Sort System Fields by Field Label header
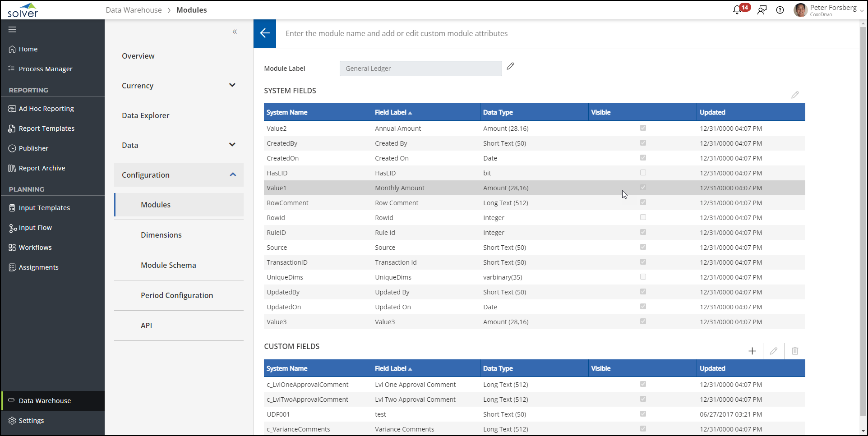868x436 pixels. click(x=391, y=112)
